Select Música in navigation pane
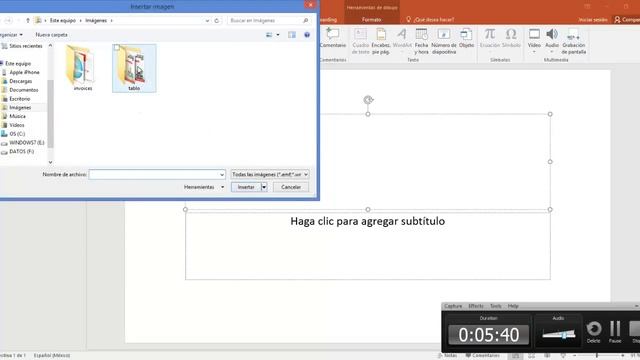 tap(17, 116)
